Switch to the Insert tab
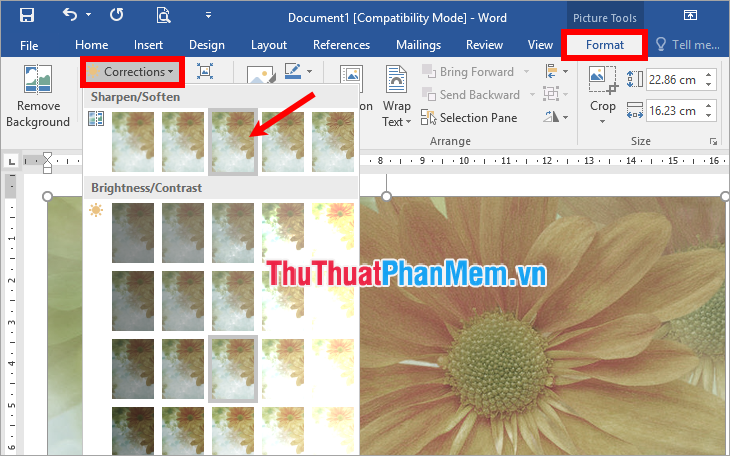The height and width of the screenshot is (456, 730). click(x=149, y=45)
